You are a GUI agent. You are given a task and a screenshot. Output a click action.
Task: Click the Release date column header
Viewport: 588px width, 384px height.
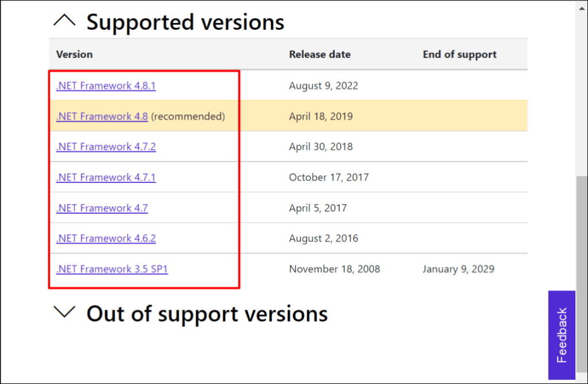[x=320, y=55]
